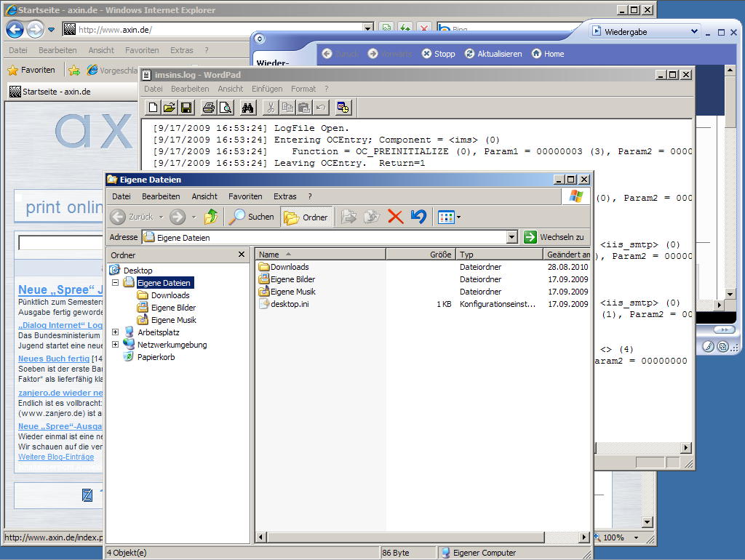
Task: Click the Explorer Delete (red X) icon
Action: pyautogui.click(x=395, y=217)
